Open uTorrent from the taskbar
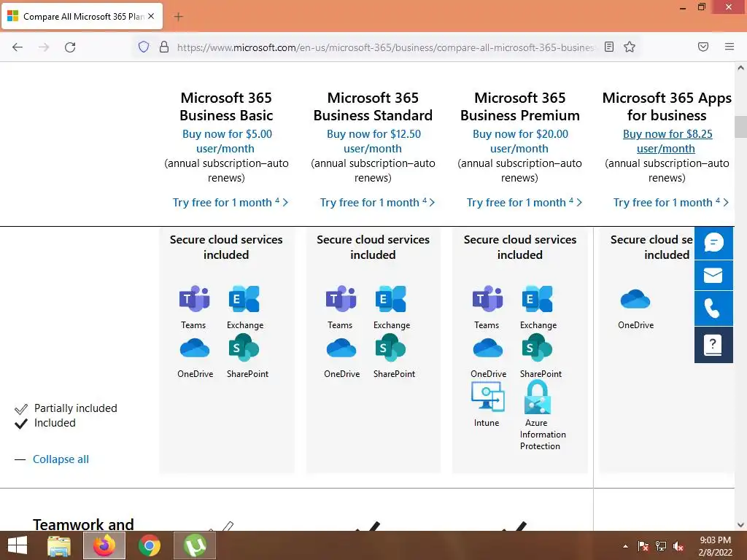 coord(195,545)
